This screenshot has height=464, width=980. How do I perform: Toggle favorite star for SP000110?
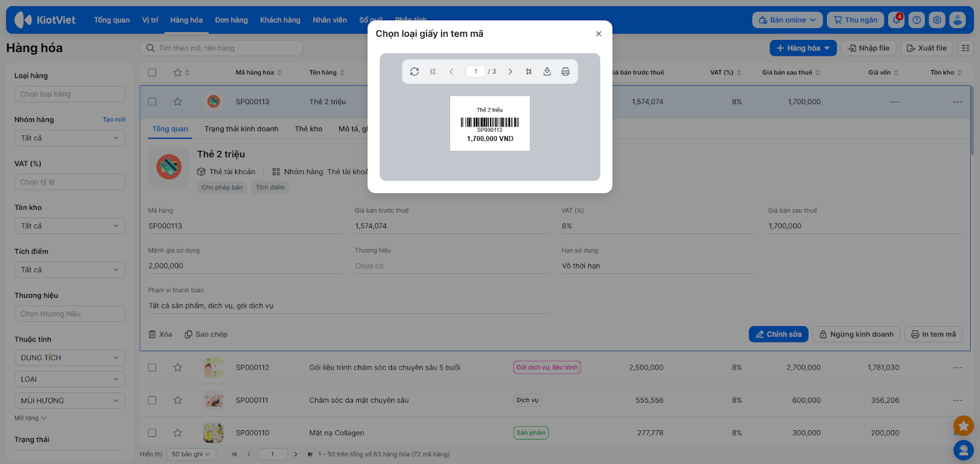(x=178, y=433)
